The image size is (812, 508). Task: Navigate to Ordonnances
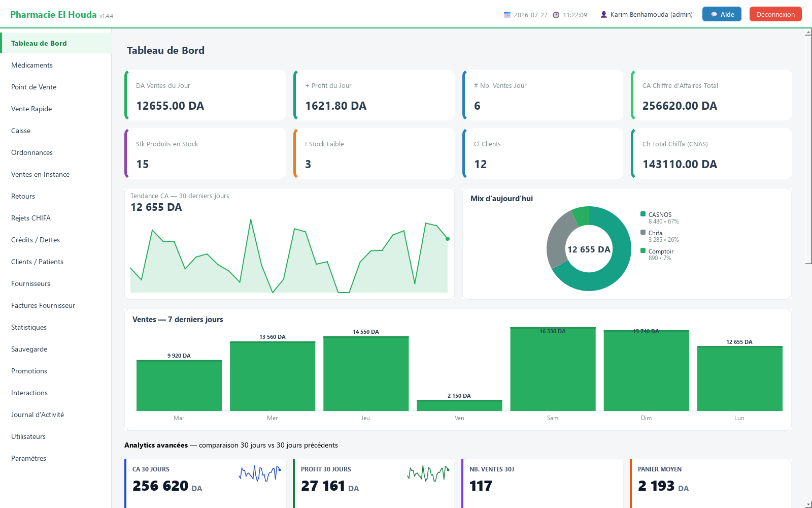click(x=56, y=152)
